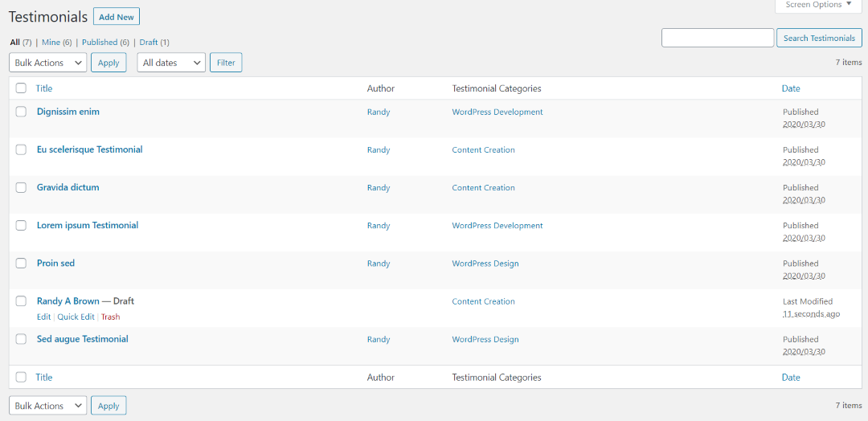The width and height of the screenshot is (868, 421).
Task: Click the Sed augue published date
Action: point(804,352)
